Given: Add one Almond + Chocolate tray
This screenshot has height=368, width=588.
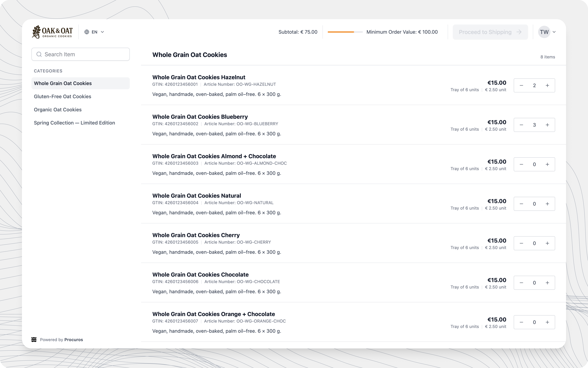Looking at the screenshot, I should coord(547,164).
